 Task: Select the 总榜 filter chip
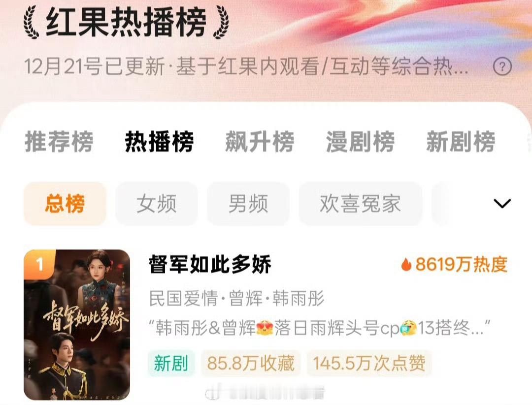pos(65,204)
